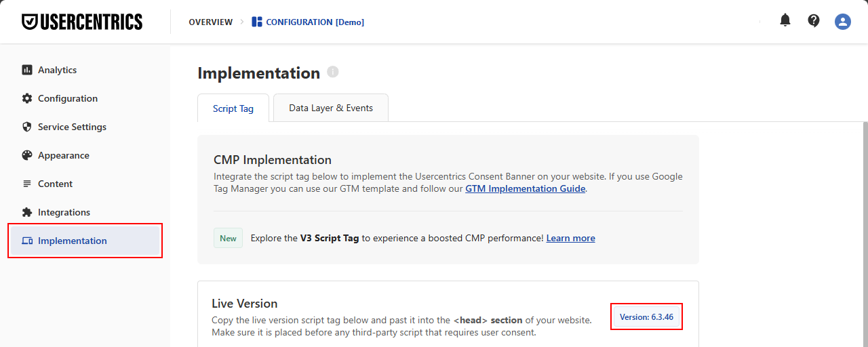Open the GTM Implementation Guide link
Screen dimensions: 868x347
526,188
